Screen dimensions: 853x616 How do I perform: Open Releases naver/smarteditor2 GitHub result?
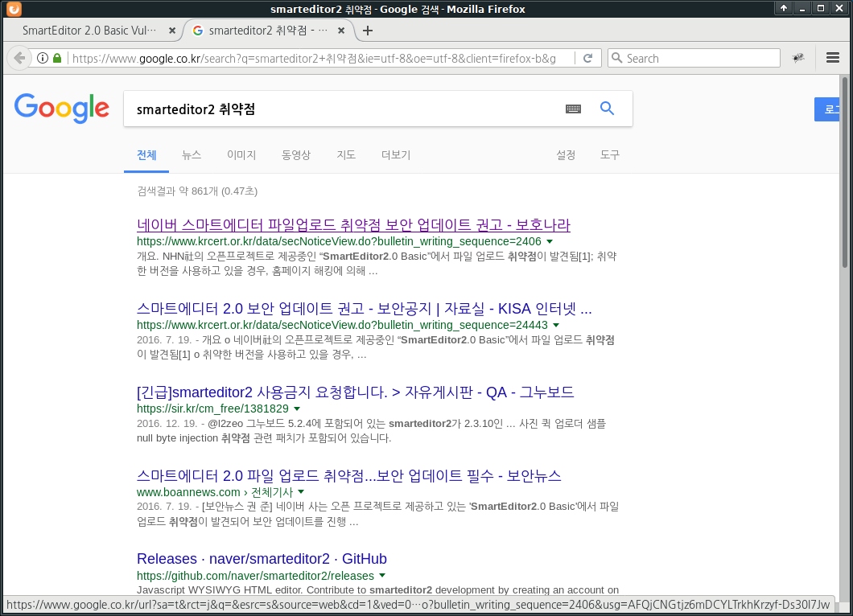262,558
